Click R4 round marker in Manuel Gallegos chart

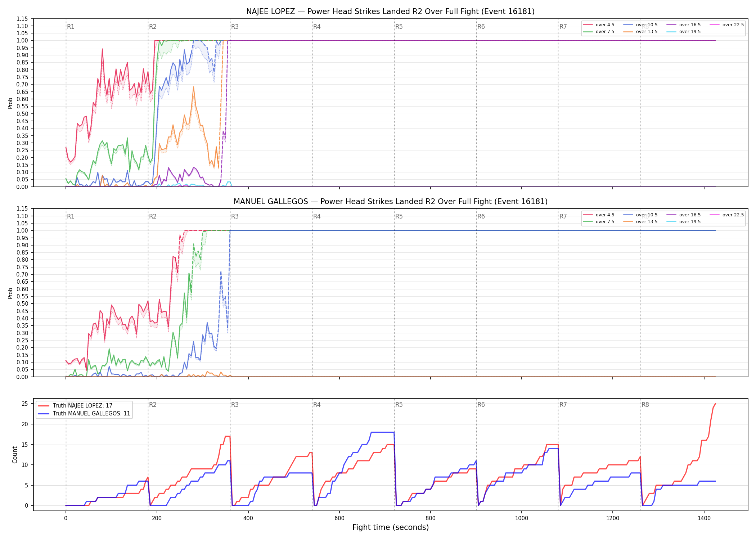[x=317, y=216]
